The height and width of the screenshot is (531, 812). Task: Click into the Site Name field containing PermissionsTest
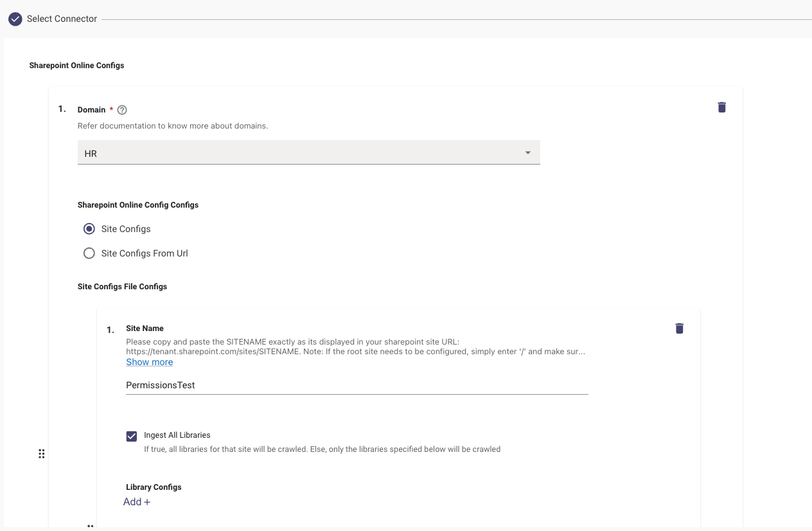pyautogui.click(x=357, y=385)
